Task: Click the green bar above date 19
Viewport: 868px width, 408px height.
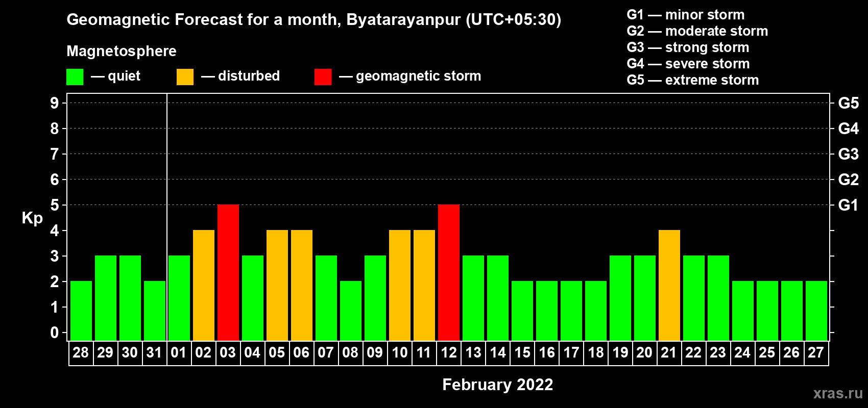Action: point(620,298)
